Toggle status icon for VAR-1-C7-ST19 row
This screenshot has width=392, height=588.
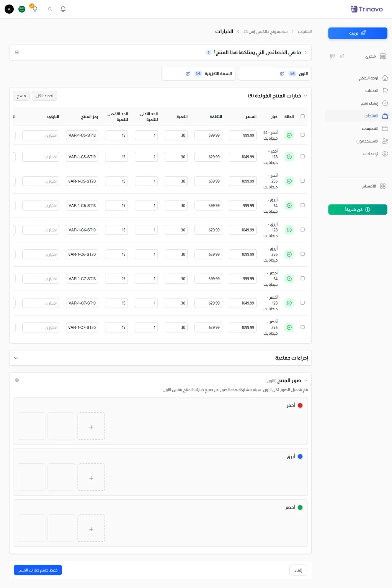point(289,303)
